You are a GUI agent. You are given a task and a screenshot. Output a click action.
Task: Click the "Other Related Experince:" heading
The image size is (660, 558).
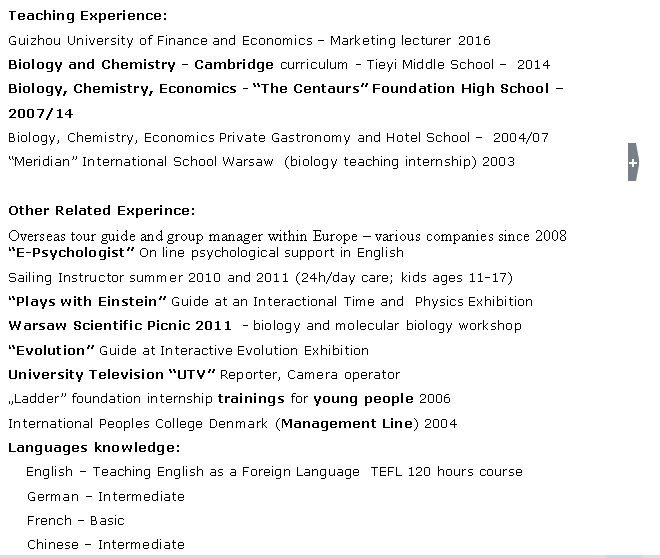[x=102, y=211]
